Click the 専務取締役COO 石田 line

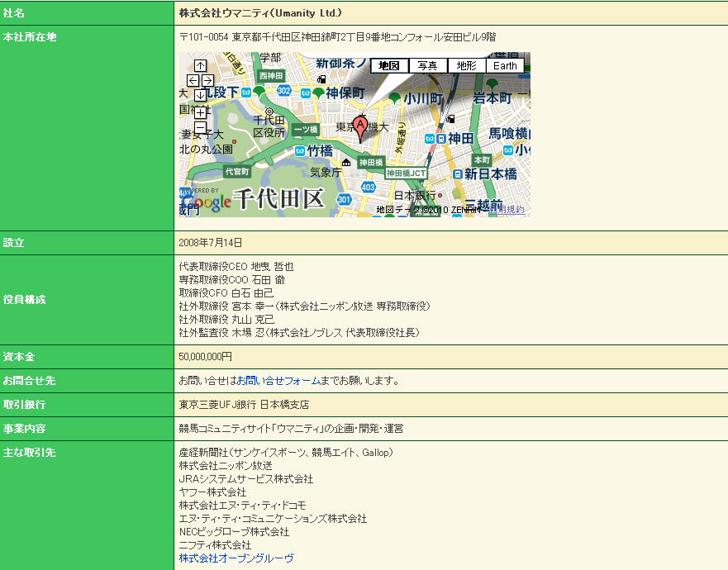231,280
